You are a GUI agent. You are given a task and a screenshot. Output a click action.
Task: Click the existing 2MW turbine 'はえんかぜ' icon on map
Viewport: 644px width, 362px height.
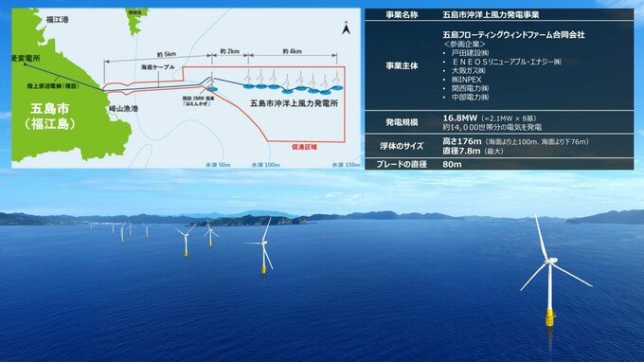tap(211, 81)
